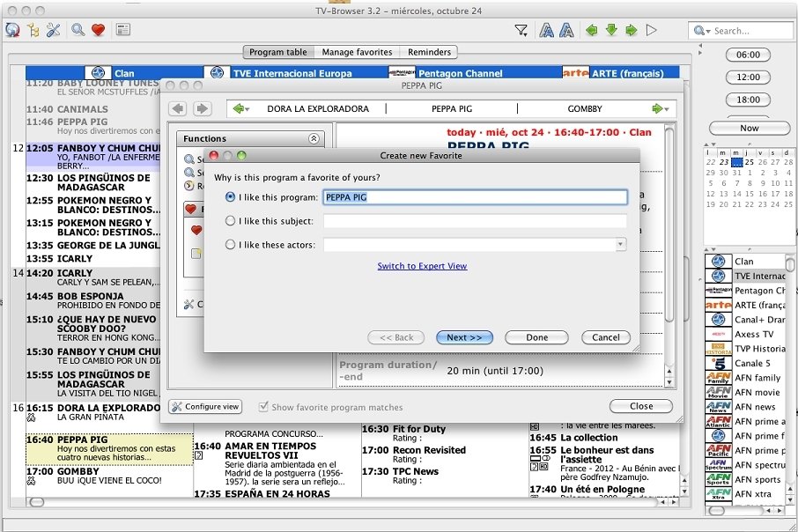Jump to 12:00 in the program table
The image size is (798, 532).
click(748, 78)
